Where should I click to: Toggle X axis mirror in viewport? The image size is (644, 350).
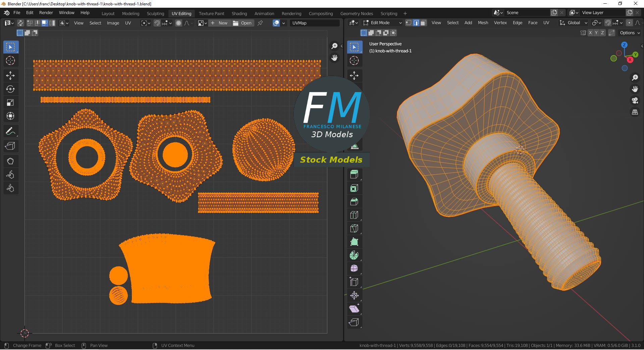pyautogui.click(x=590, y=33)
